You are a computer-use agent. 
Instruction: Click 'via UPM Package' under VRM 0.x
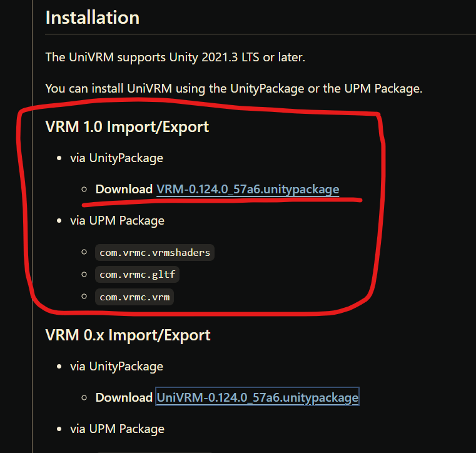pyautogui.click(x=117, y=429)
